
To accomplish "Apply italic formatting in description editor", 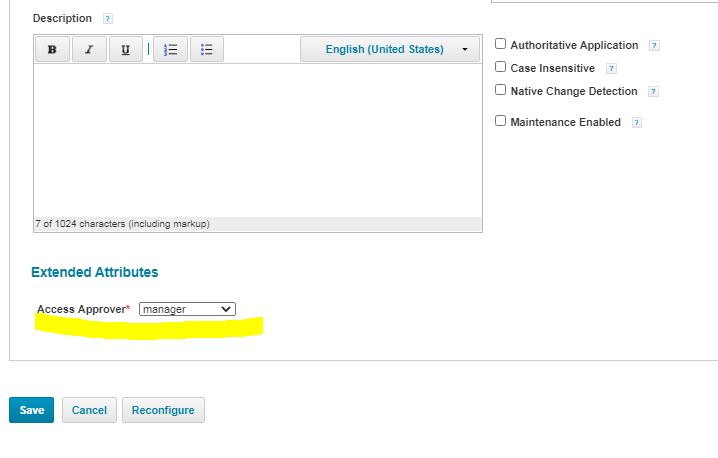I will coord(88,50).
